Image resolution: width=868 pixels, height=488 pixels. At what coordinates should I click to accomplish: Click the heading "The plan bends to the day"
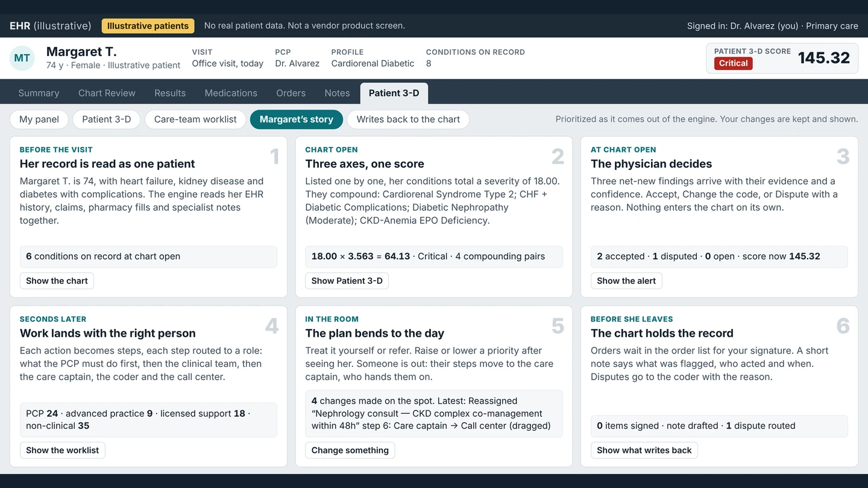(x=374, y=333)
